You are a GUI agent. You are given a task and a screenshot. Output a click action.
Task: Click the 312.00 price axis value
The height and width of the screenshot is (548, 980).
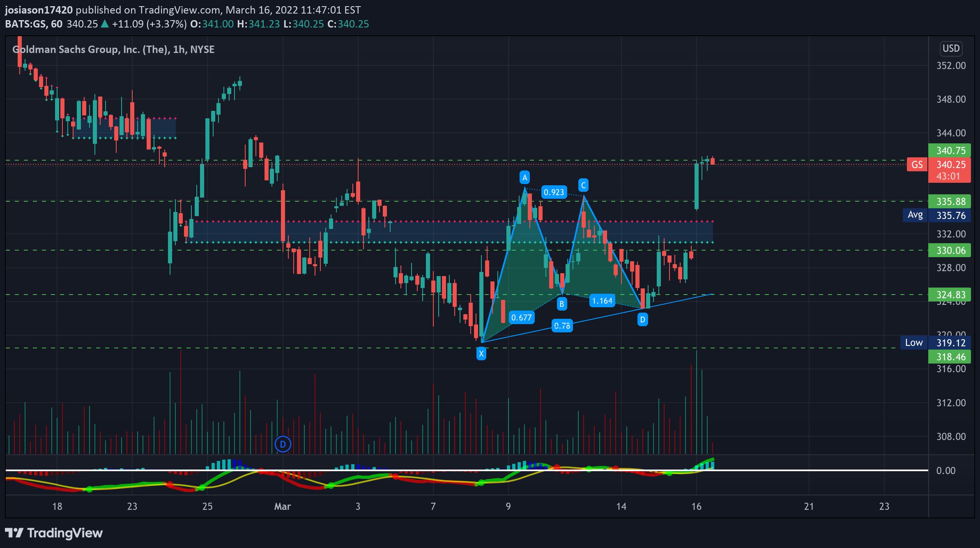pyautogui.click(x=951, y=403)
